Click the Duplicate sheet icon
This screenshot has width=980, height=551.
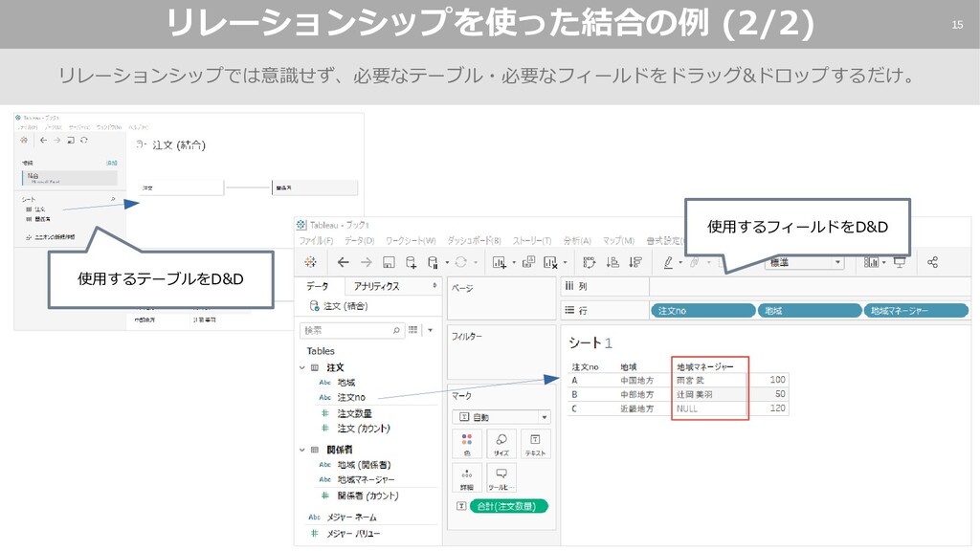pos(528,262)
